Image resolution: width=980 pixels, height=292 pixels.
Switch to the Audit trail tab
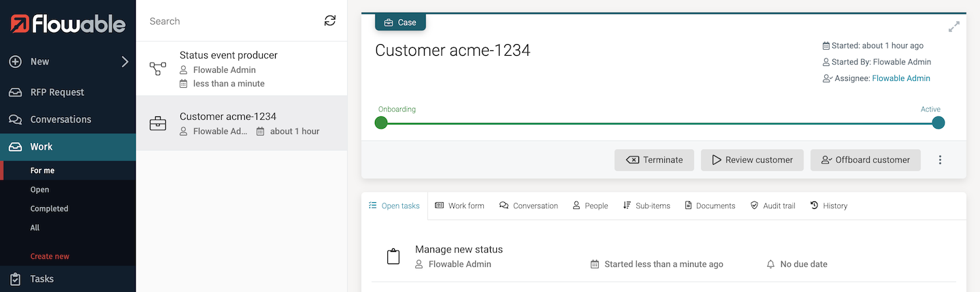(772, 206)
